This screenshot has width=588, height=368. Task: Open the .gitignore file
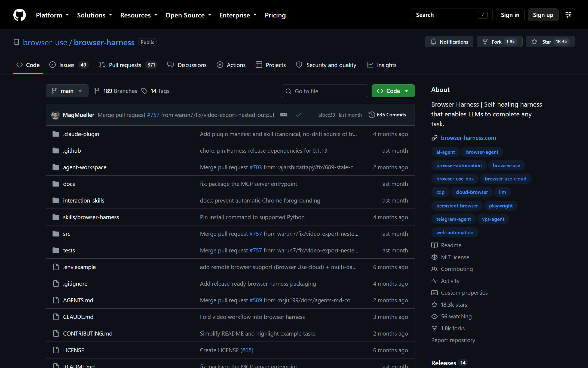75,284
